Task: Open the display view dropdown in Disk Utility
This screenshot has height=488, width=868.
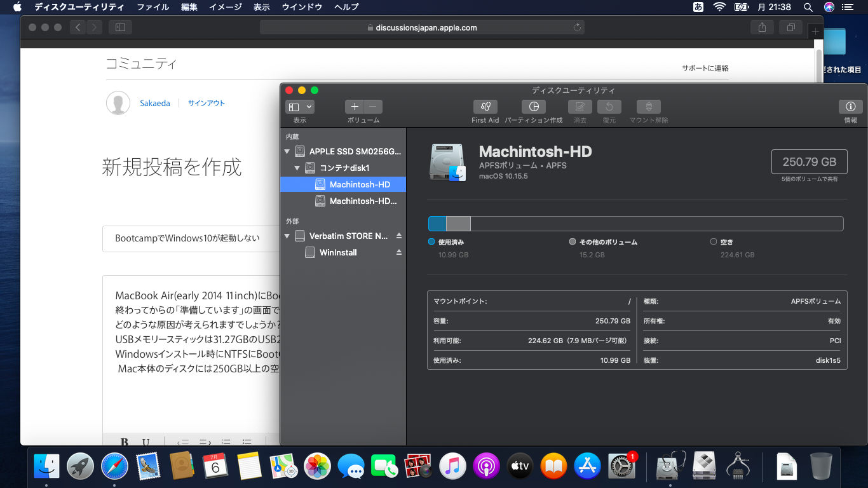Action: 300,107
